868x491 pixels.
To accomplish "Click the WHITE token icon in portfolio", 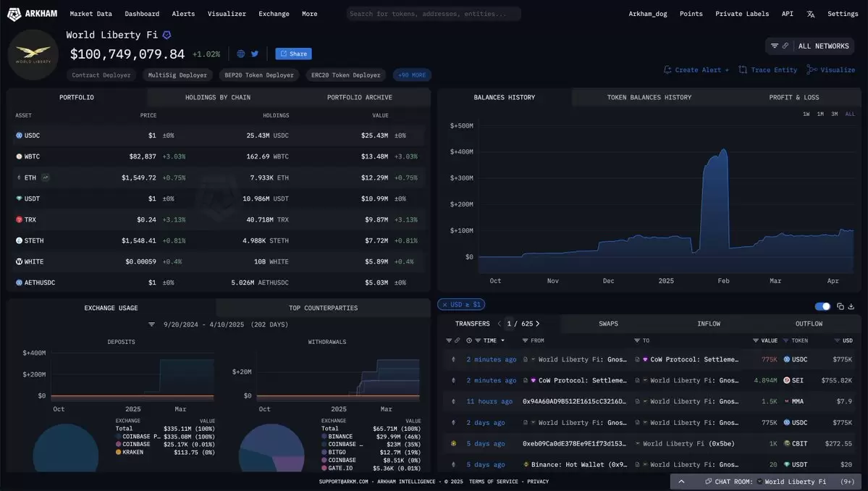I will (x=19, y=262).
